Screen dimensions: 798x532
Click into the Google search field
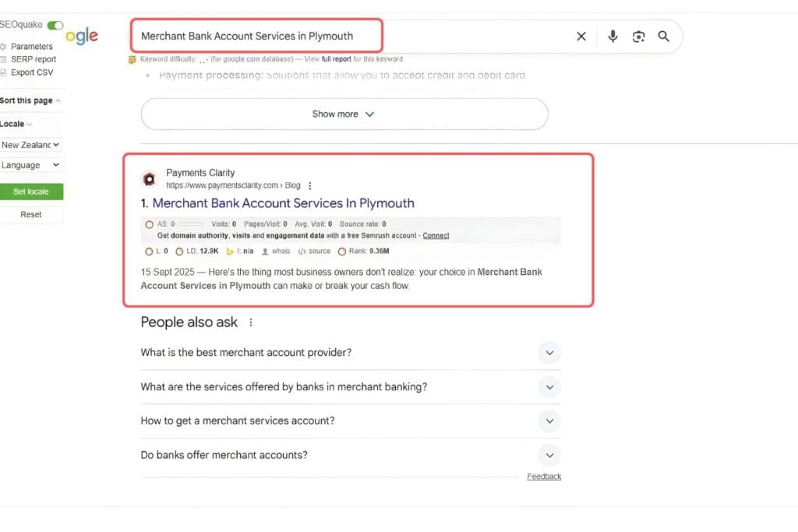(351, 36)
